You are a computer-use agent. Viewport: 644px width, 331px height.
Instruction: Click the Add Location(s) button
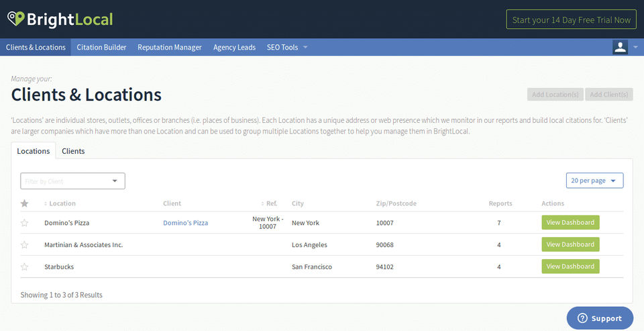click(x=555, y=94)
